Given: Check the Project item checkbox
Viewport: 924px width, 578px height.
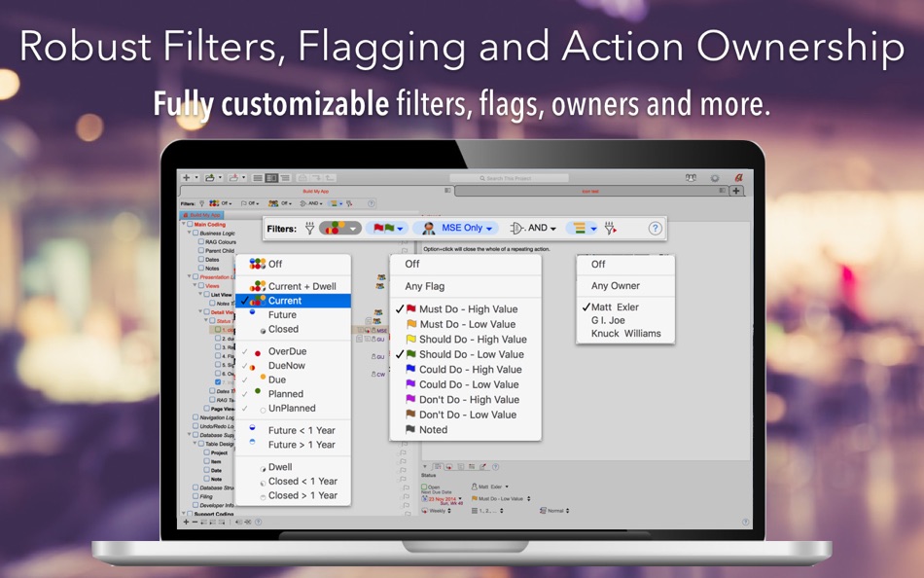Looking at the screenshot, I should click(x=207, y=452).
